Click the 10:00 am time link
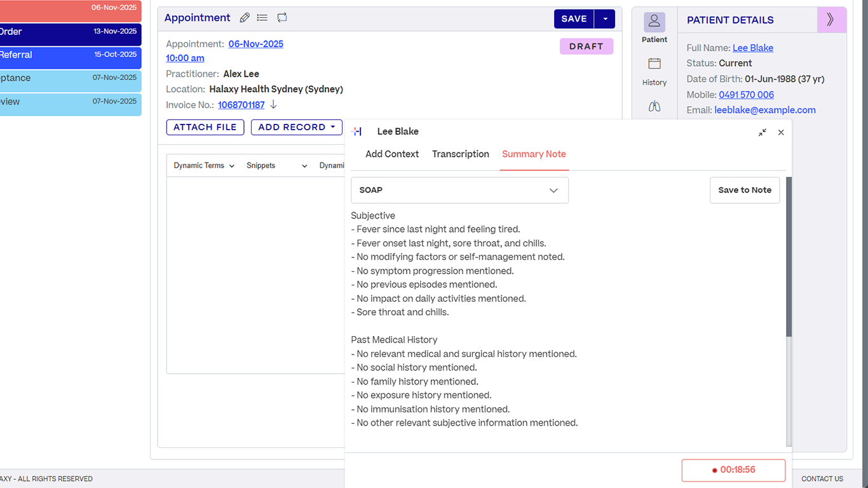 coord(185,58)
